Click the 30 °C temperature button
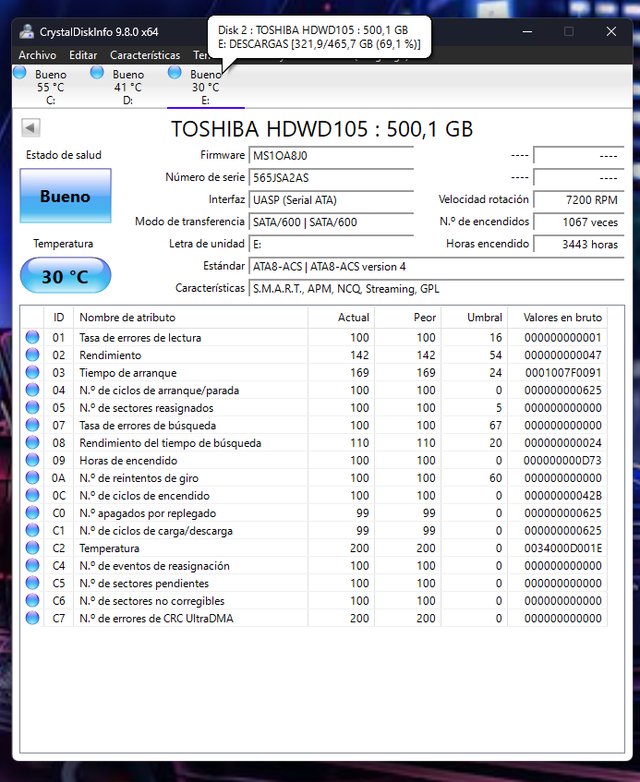The image size is (640, 782). 65,276
